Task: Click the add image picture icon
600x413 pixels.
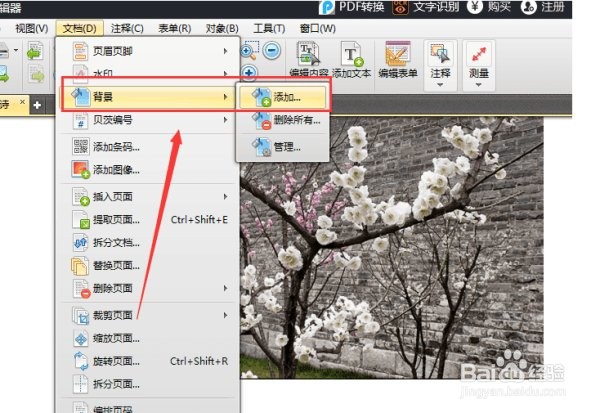Action: click(x=80, y=170)
